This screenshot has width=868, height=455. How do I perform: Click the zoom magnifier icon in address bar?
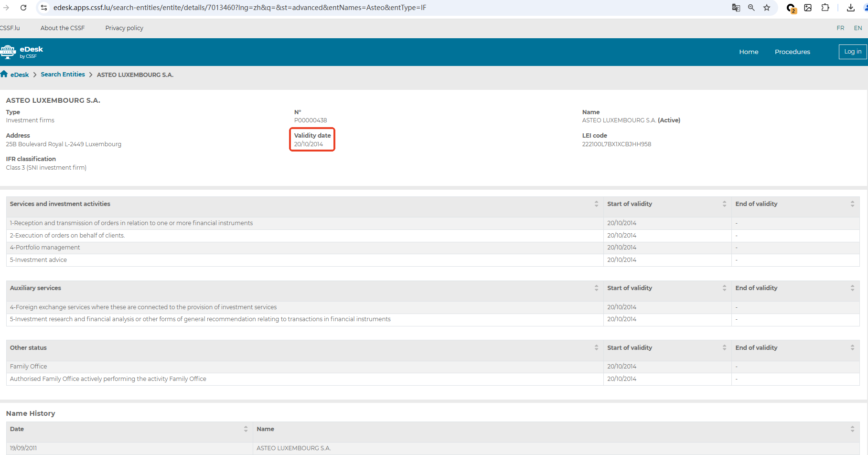751,8
